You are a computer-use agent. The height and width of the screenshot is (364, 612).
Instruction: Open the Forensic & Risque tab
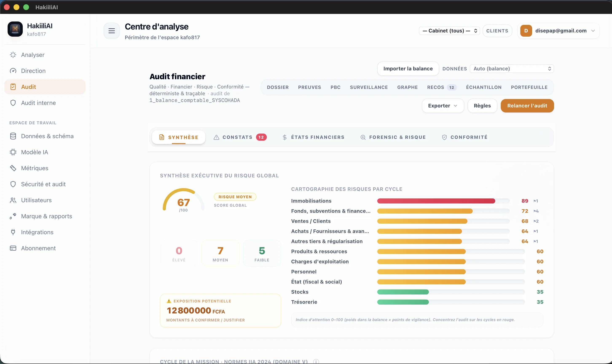pyautogui.click(x=393, y=137)
